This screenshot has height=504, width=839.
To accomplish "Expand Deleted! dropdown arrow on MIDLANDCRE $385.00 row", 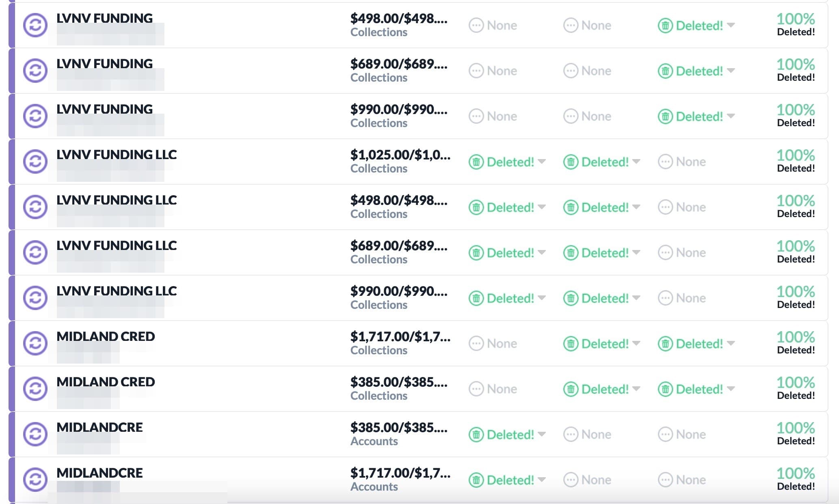I will 542,434.
